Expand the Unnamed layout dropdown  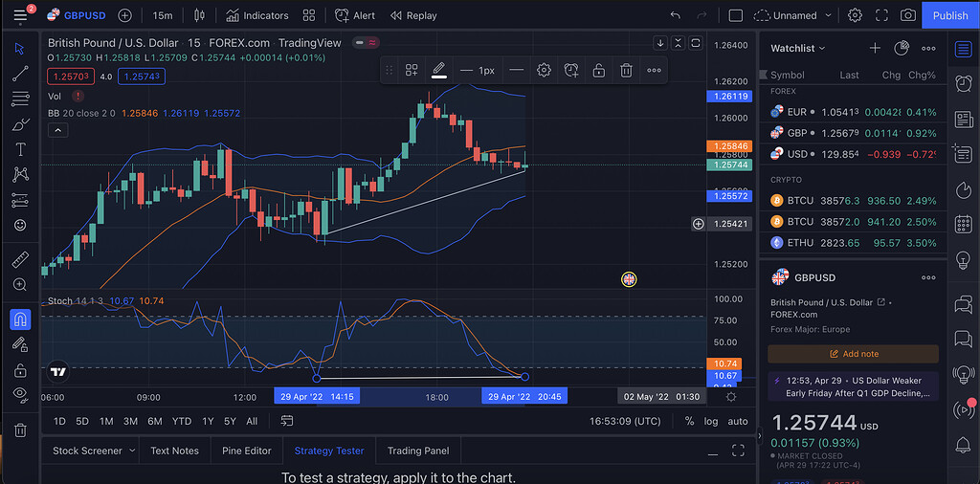(x=794, y=15)
